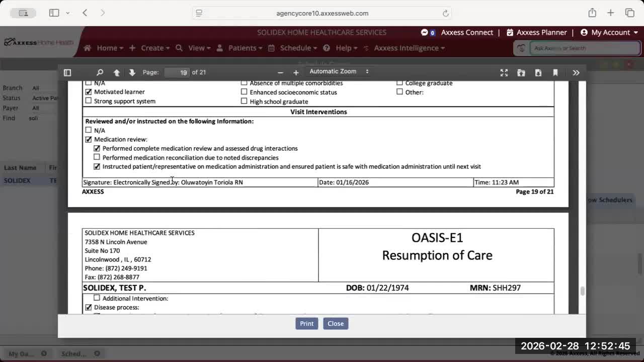This screenshot has height=362, width=644.
Task: Click the Print button
Action: tap(306, 323)
